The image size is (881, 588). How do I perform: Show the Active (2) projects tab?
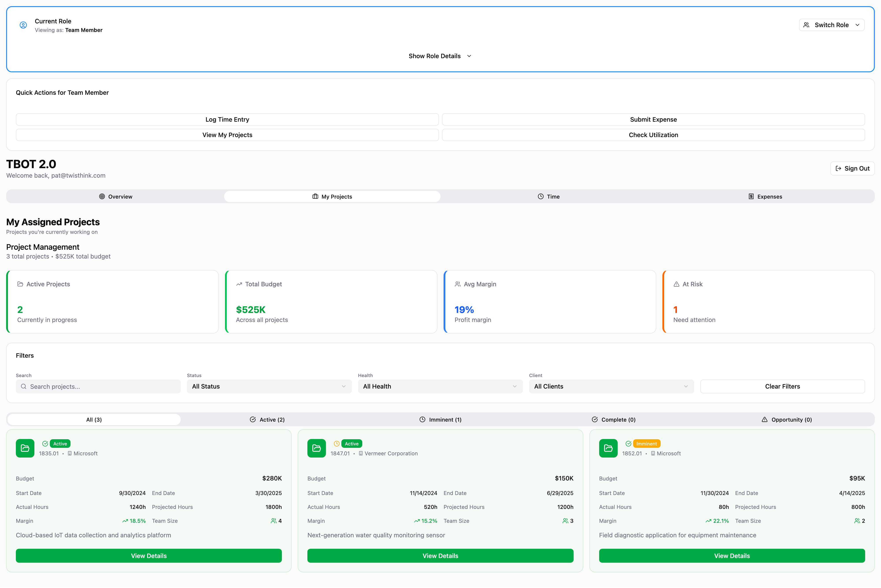pyautogui.click(x=267, y=420)
